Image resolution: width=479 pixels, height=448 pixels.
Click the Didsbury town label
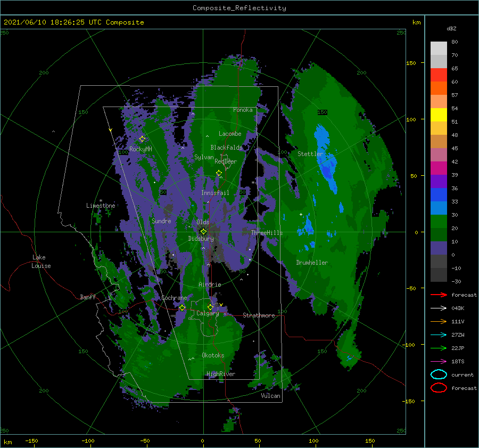tap(201, 239)
